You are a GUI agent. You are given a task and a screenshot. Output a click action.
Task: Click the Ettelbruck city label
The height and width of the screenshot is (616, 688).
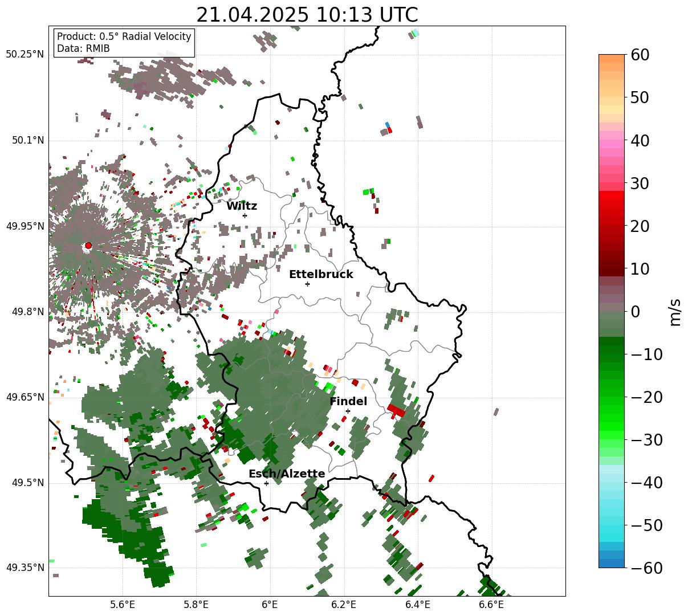pyautogui.click(x=321, y=275)
